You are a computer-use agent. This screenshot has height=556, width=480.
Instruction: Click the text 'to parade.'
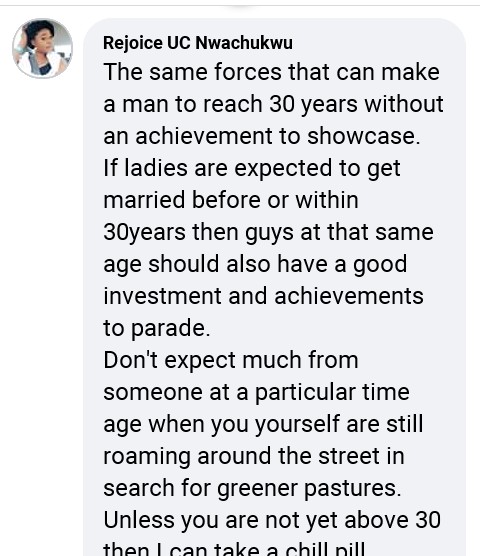click(x=157, y=328)
